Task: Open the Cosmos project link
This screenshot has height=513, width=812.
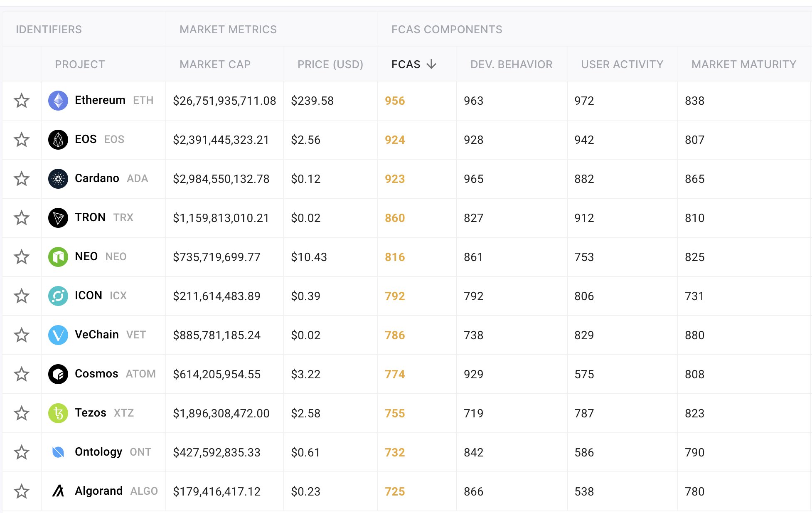Action: [x=96, y=374]
